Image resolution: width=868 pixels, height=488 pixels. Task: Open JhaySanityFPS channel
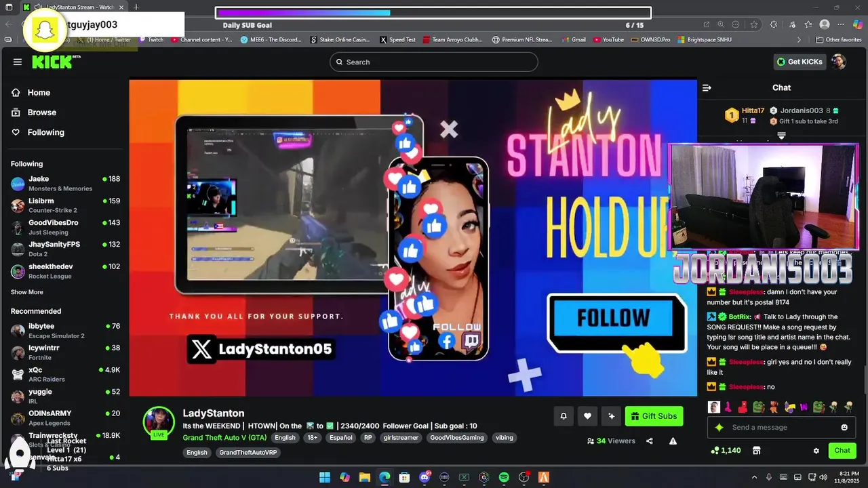click(x=66, y=249)
